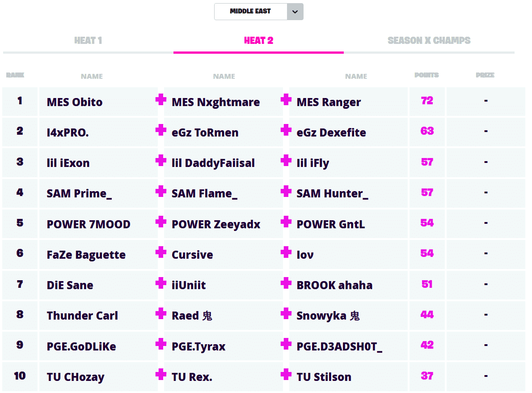The width and height of the screenshot is (532, 393).
Task: Click the region selector chevron arrow
Action: (x=295, y=12)
